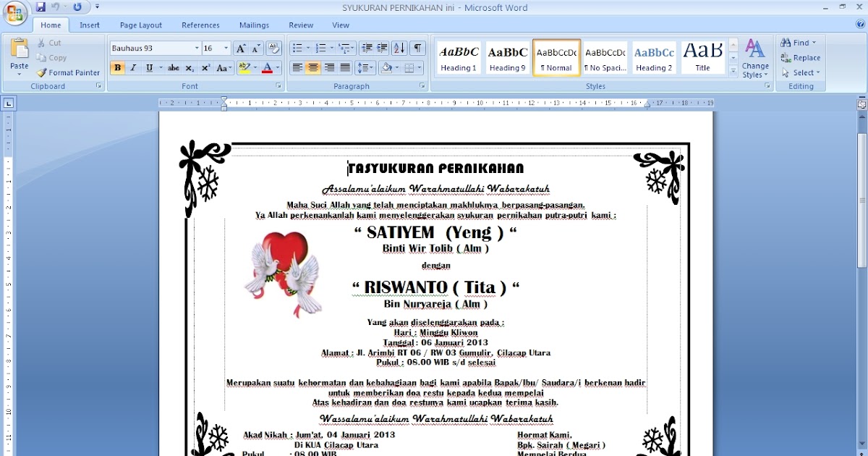Viewport: 868px width, 456px height.
Task: Center the paragraph text
Action: [313, 68]
